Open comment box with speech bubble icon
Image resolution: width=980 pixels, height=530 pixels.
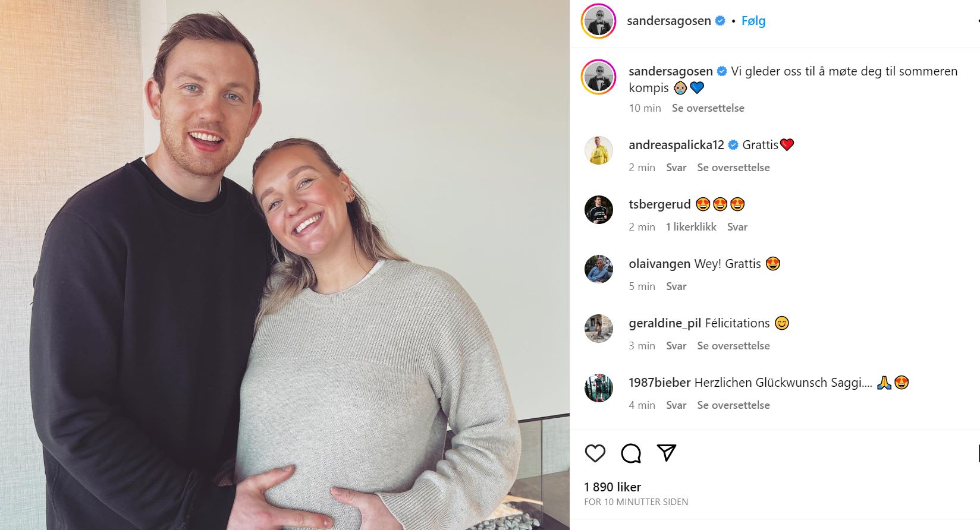(631, 453)
